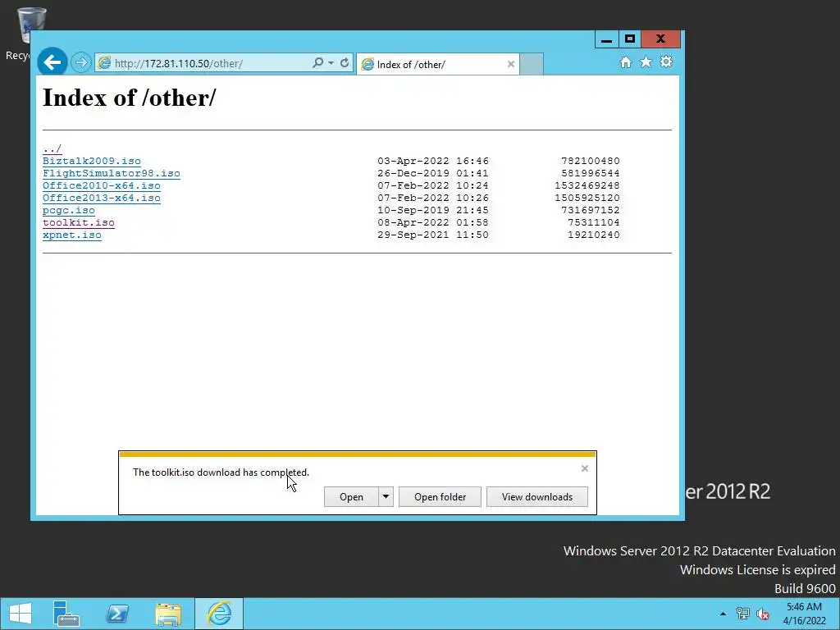
Task: Click the file size 782100480
Action: [x=591, y=162]
